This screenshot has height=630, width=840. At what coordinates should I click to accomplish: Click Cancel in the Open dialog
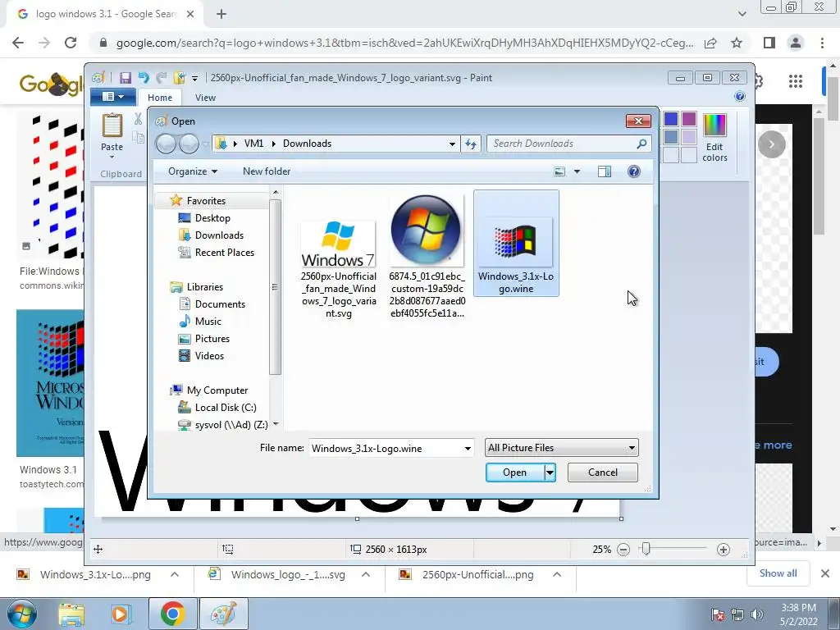(x=603, y=472)
